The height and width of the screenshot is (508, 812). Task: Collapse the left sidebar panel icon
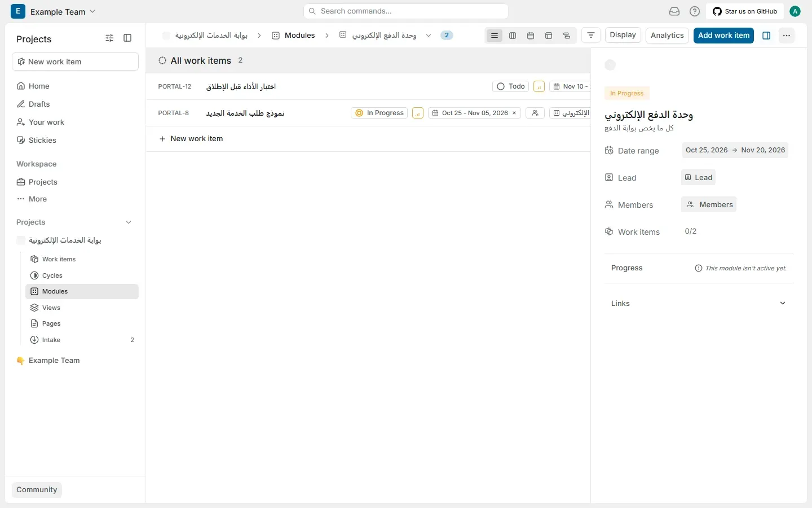[127, 38]
